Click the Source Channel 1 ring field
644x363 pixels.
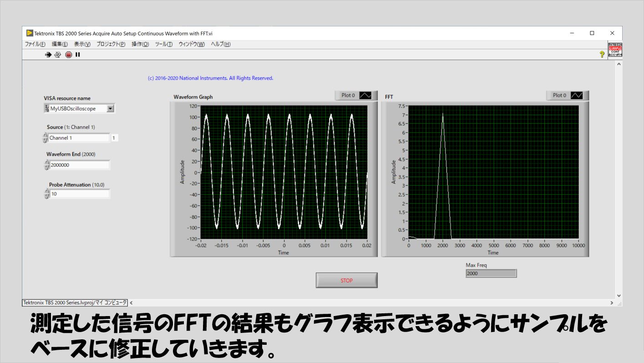(79, 138)
